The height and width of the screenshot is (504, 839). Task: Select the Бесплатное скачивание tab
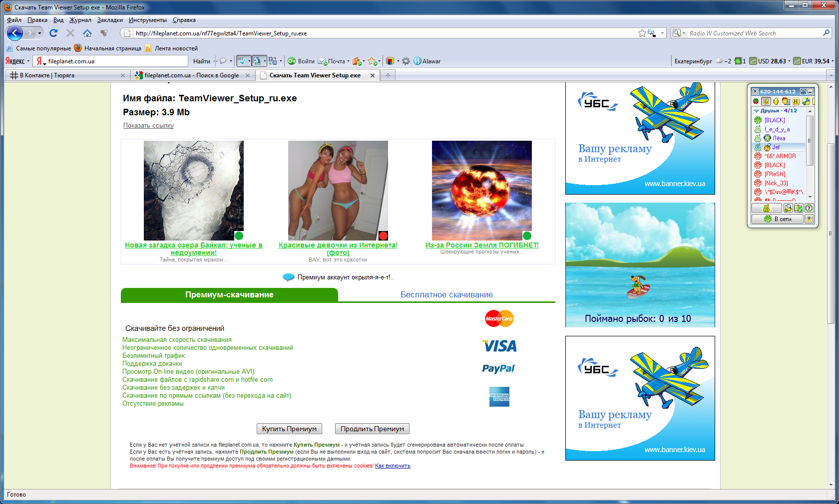446,295
